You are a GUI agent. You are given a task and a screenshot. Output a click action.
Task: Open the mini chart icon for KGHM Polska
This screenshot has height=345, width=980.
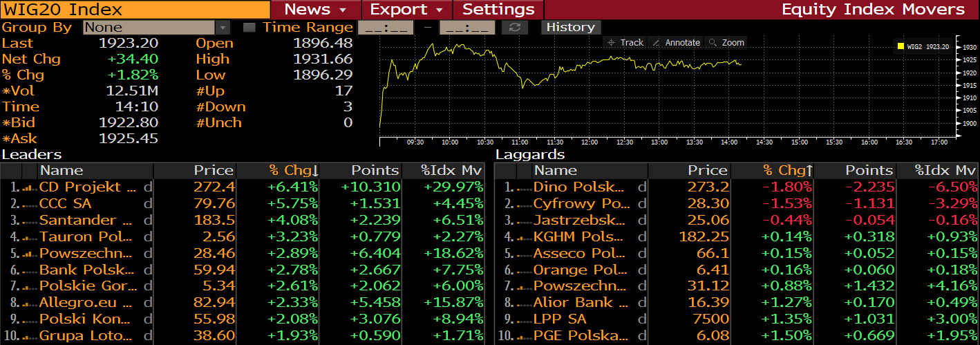[x=523, y=237]
